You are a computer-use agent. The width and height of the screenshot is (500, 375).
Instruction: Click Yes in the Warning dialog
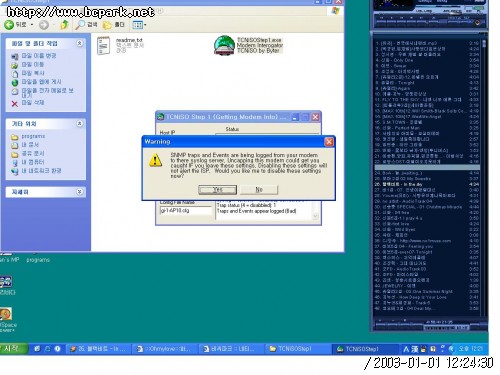(x=217, y=190)
